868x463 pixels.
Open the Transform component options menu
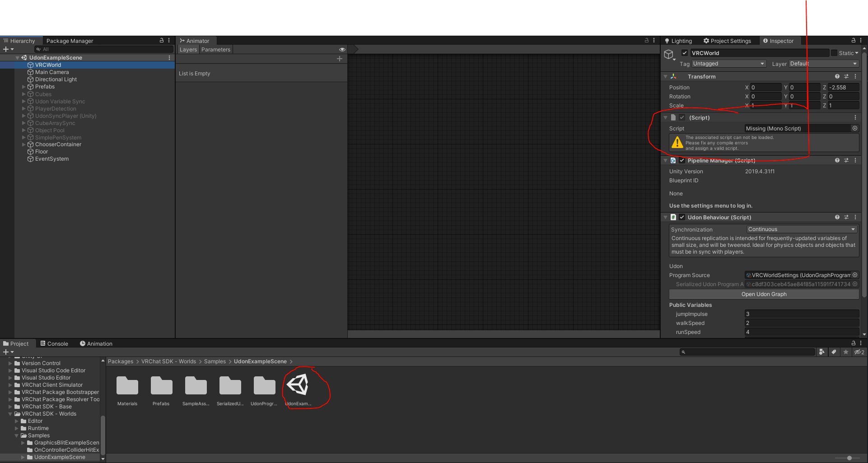pos(855,76)
